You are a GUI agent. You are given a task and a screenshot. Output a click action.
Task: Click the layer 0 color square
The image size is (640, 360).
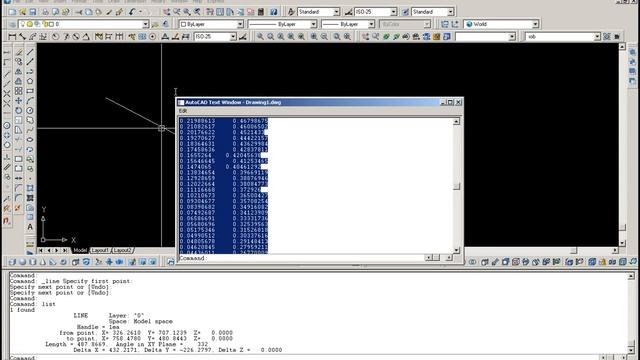(51, 24)
